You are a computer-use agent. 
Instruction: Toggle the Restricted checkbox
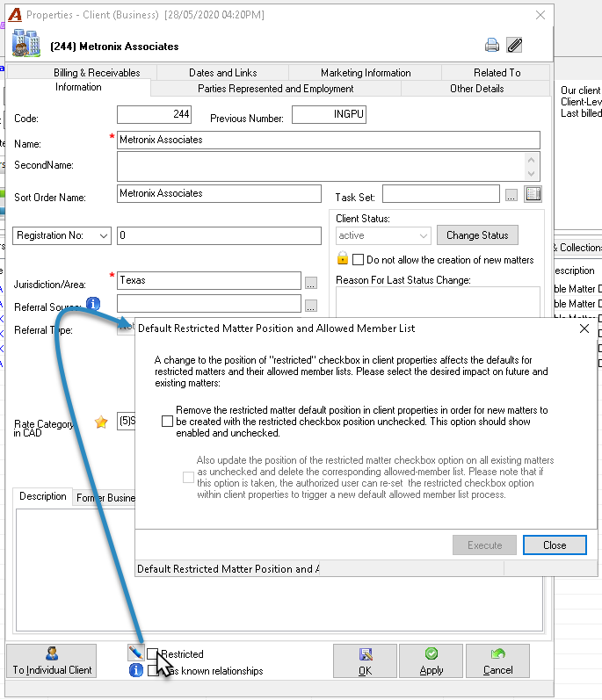tap(152, 653)
